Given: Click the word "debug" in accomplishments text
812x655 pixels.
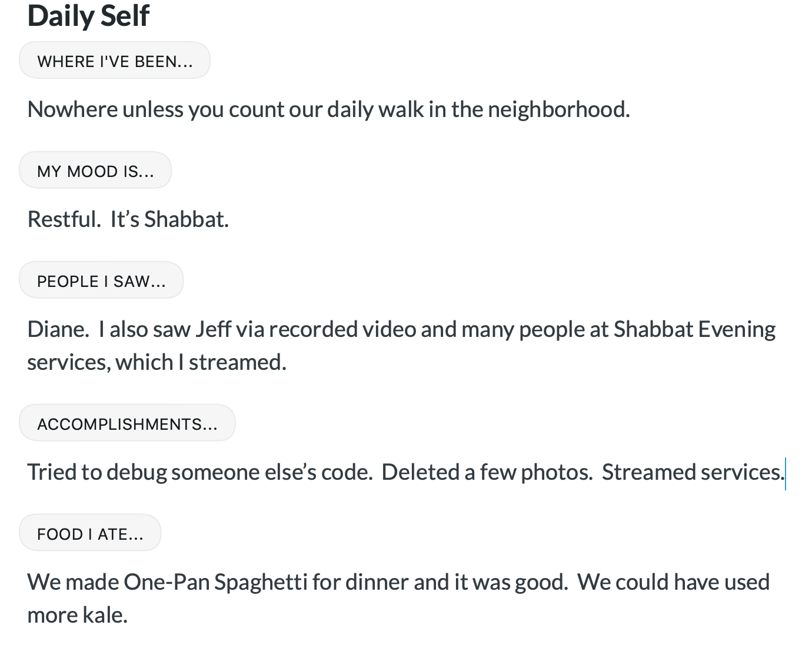Looking at the screenshot, I should point(137,472).
